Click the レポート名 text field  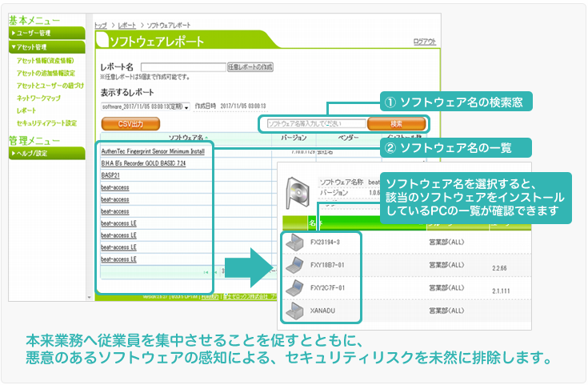pos(183,67)
